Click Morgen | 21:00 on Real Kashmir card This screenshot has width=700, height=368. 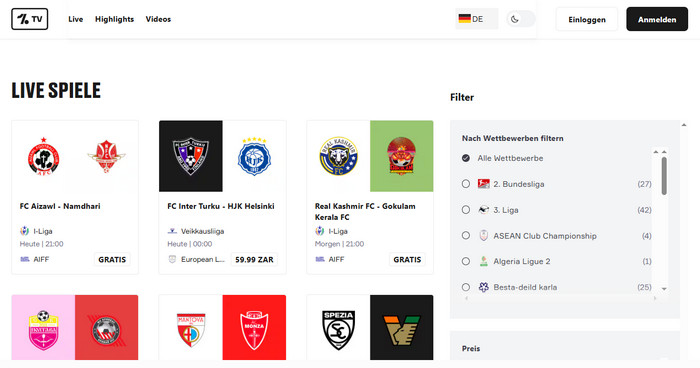point(339,244)
